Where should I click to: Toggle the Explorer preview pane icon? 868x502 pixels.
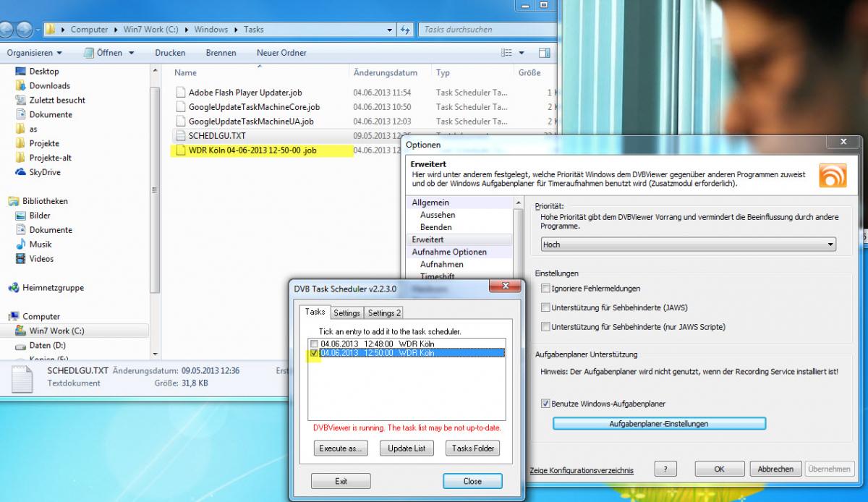pos(544,53)
